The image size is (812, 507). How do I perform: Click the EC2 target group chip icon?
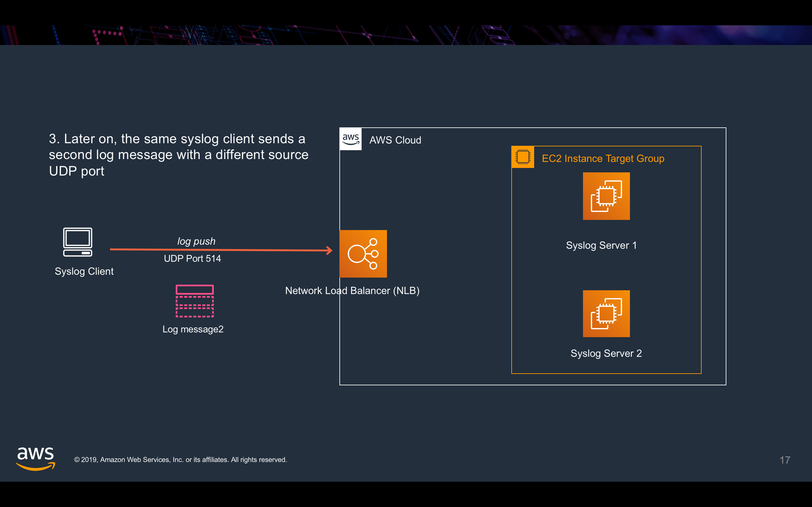522,157
